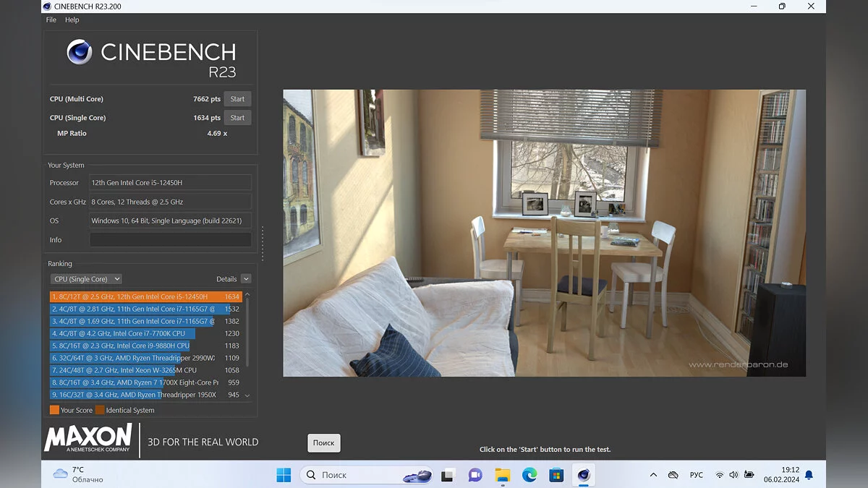The height and width of the screenshot is (488, 868).
Task: Open the Windows Start menu
Action: (284, 475)
